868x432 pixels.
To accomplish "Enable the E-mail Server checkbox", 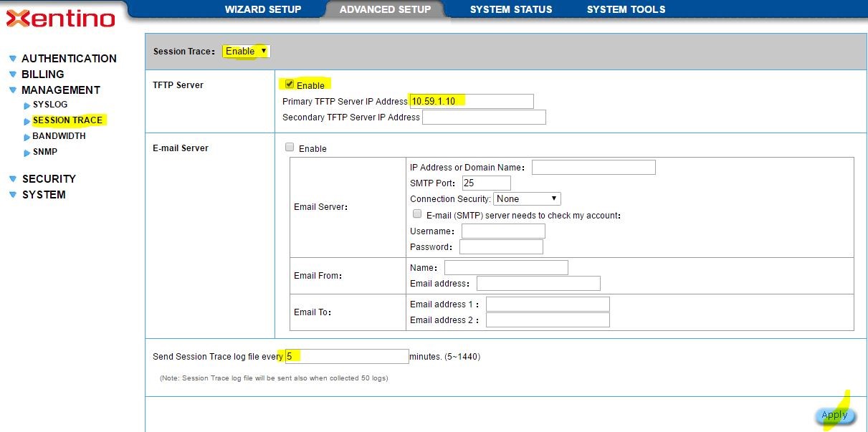I will click(x=290, y=148).
